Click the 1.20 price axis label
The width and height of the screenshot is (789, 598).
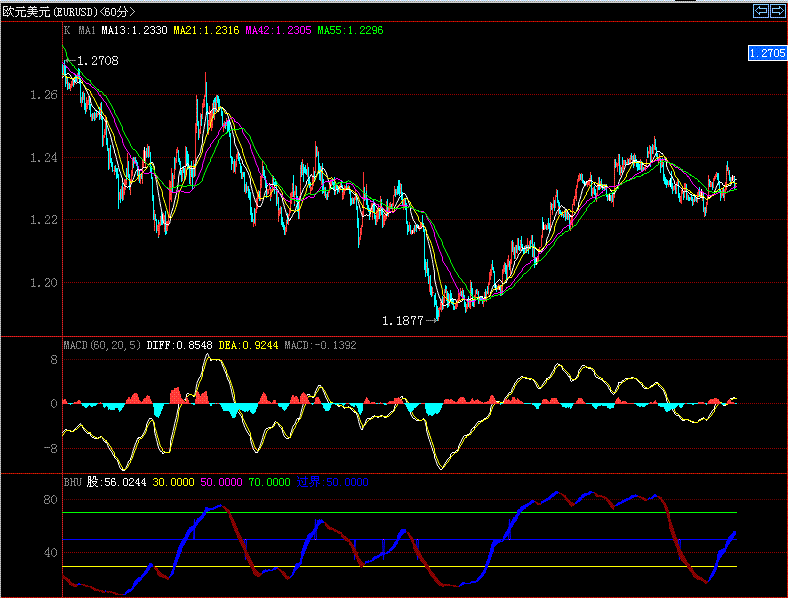(44, 283)
